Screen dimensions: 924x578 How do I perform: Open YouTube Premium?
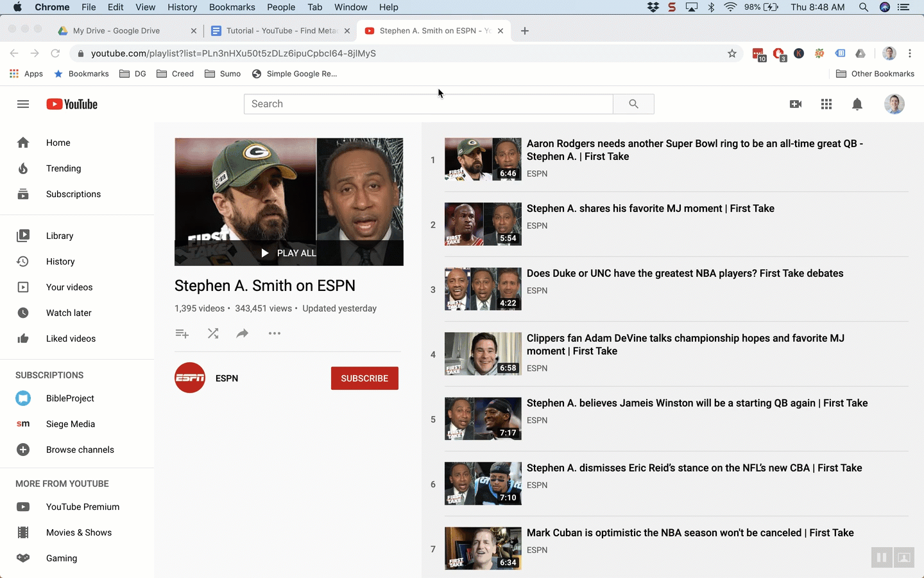pos(77,507)
